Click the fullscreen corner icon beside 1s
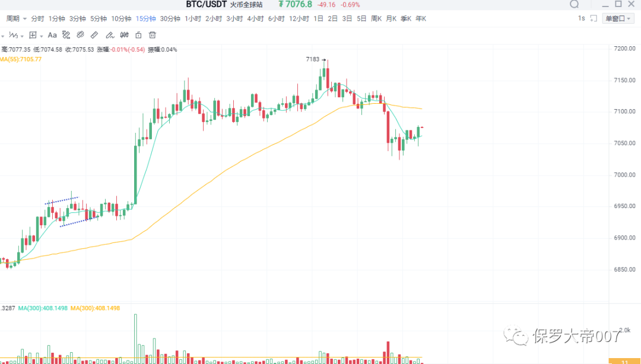Screen dimensions: 641x364 [x=594, y=18]
